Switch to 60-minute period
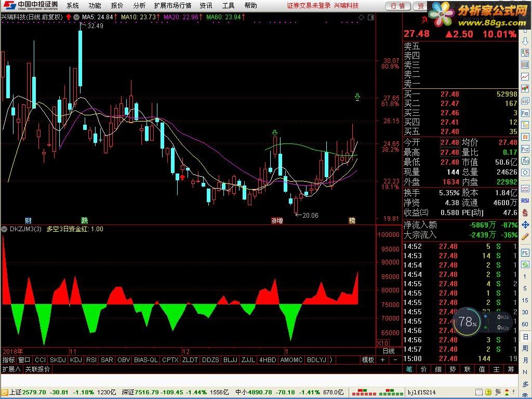The height and width of the screenshot is (399, 532). click(525, 324)
